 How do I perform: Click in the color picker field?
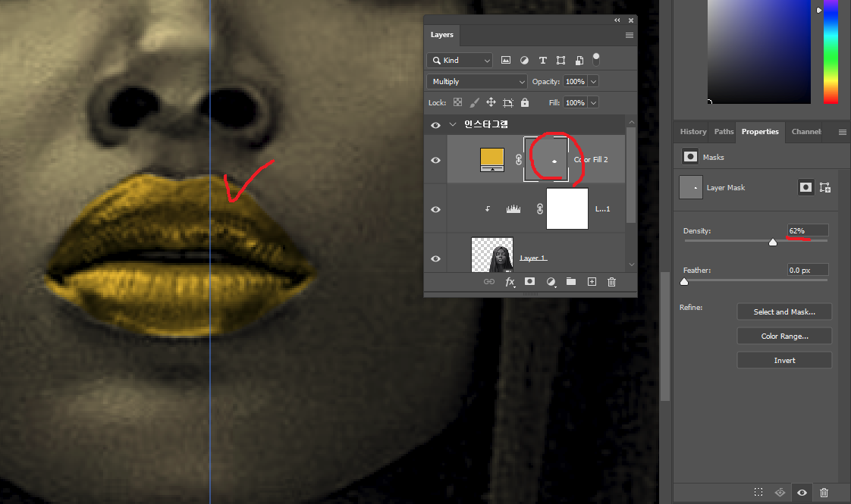pos(758,52)
